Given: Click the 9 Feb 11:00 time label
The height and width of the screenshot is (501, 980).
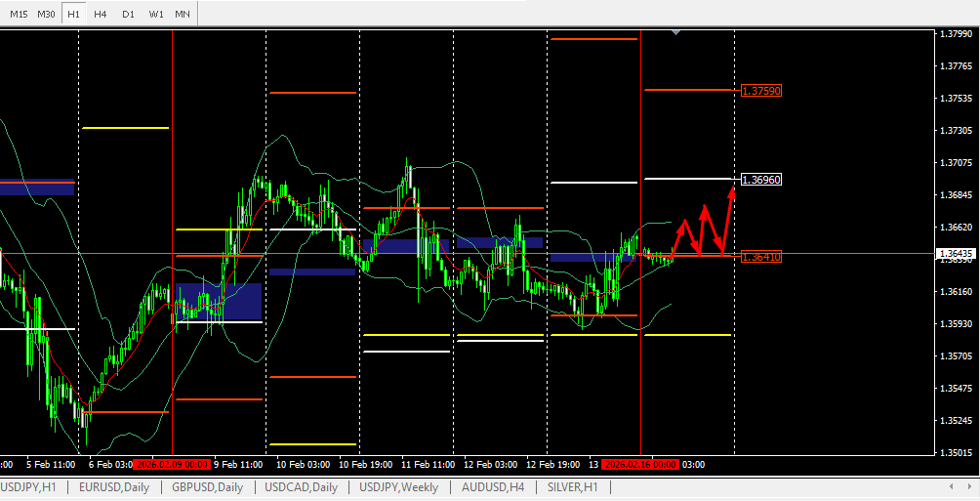Looking at the screenshot, I should (238, 465).
